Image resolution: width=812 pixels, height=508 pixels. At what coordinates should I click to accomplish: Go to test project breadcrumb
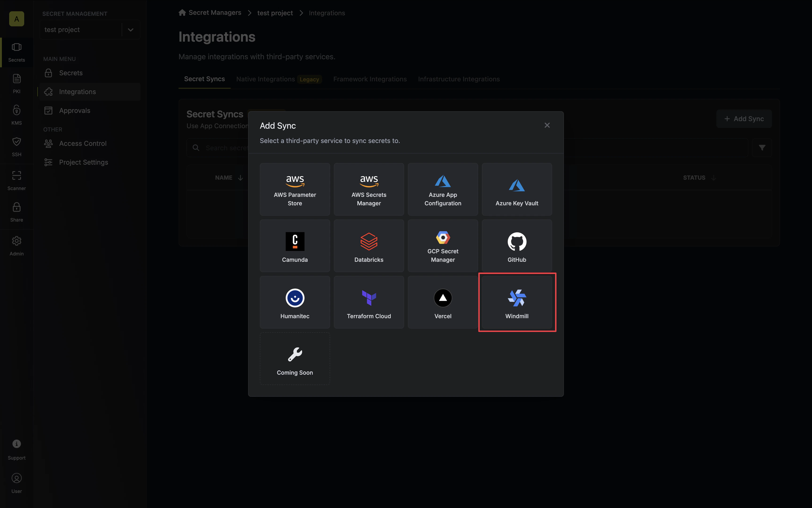point(275,13)
